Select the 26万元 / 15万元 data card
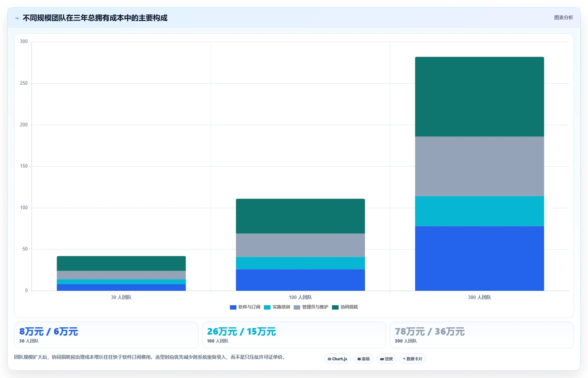The image size is (588, 378). click(294, 335)
